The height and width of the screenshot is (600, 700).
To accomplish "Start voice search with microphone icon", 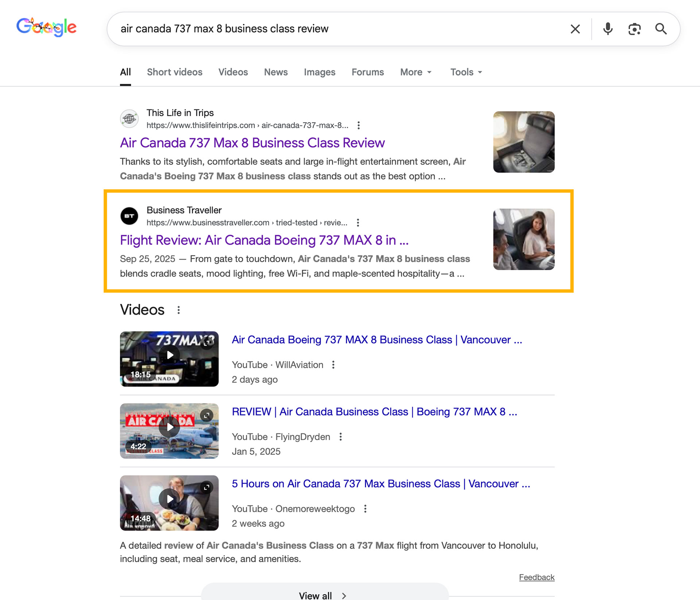I will click(607, 29).
